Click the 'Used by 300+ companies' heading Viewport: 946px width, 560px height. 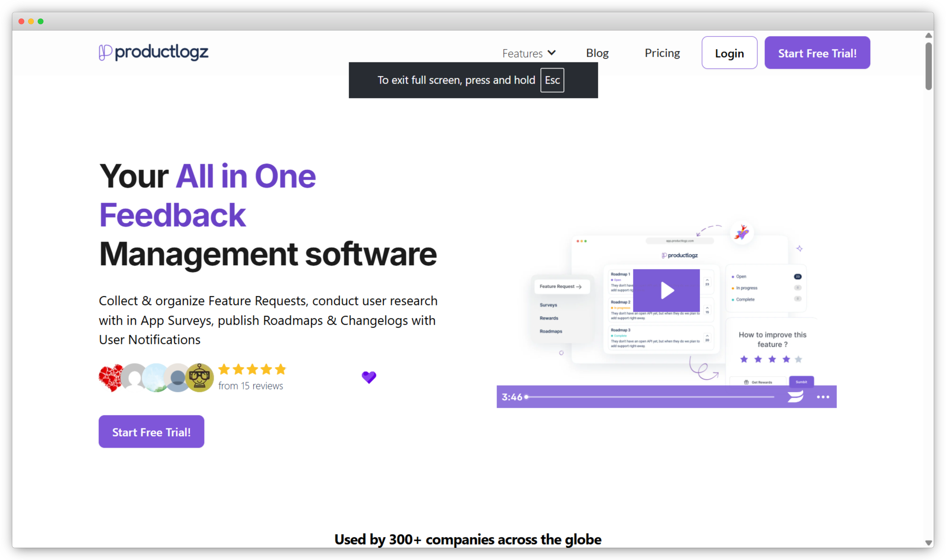(468, 539)
